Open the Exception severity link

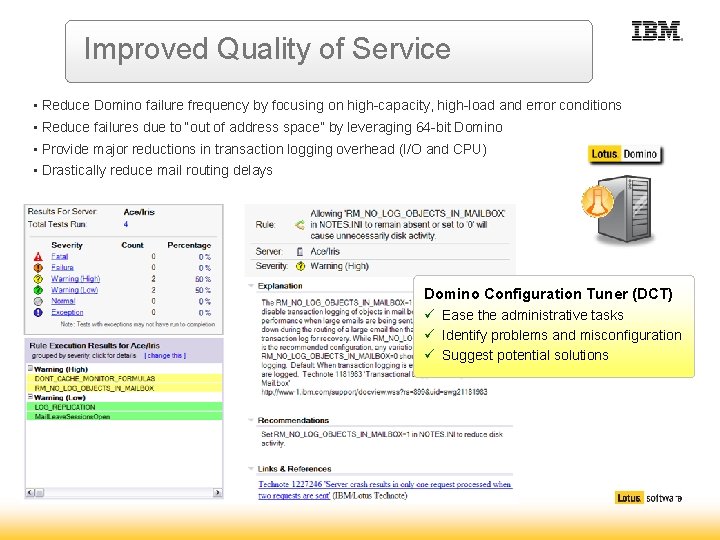click(x=67, y=312)
